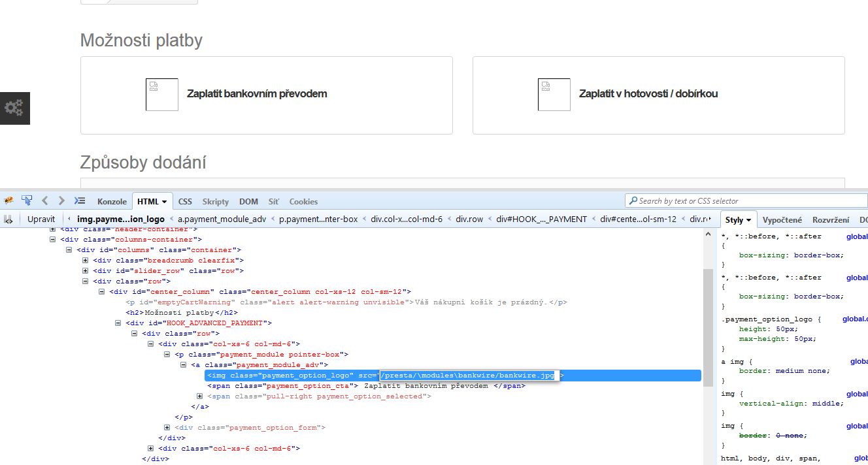Viewport: 868px width, 465px height.
Task: Select the span payment_option_cta row
Action: pyautogui.click(x=366, y=386)
